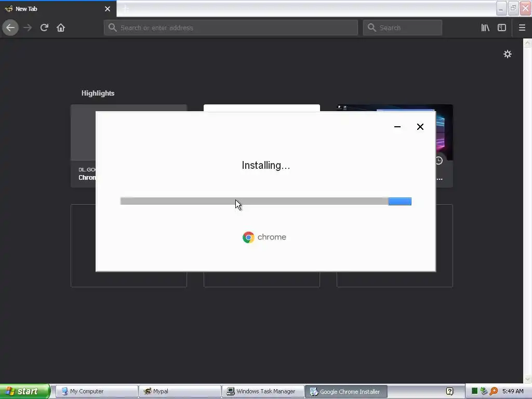Reload the current page
The width and height of the screenshot is (532, 399).
[x=44, y=28]
